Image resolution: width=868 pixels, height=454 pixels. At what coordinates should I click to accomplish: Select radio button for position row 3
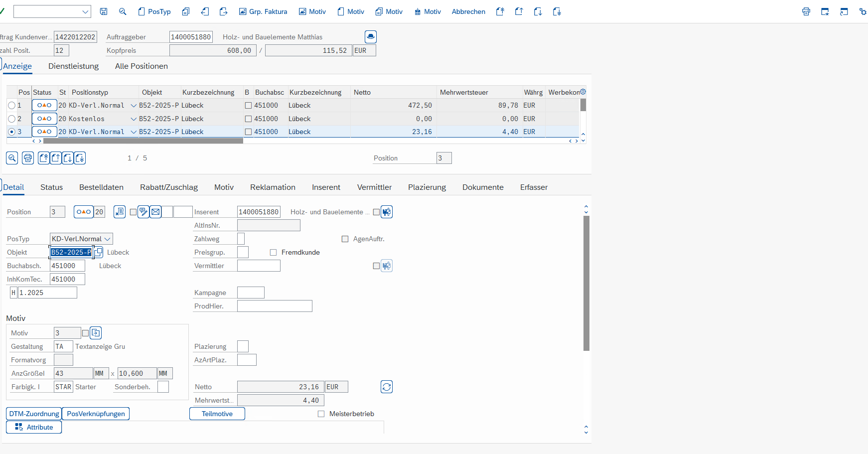[x=11, y=132]
